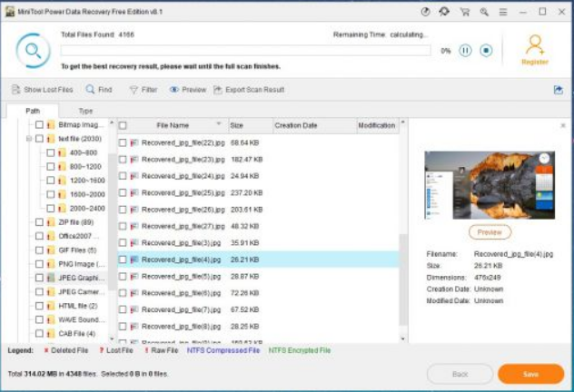Select Recovered_jpg_file(3).jpg row
Screen dimensions: 574x392
(258, 243)
